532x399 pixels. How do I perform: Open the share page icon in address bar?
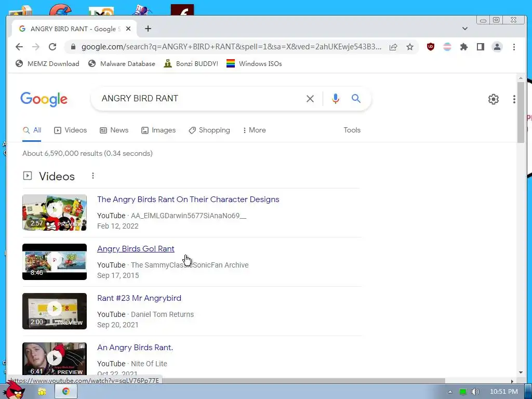pyautogui.click(x=393, y=47)
